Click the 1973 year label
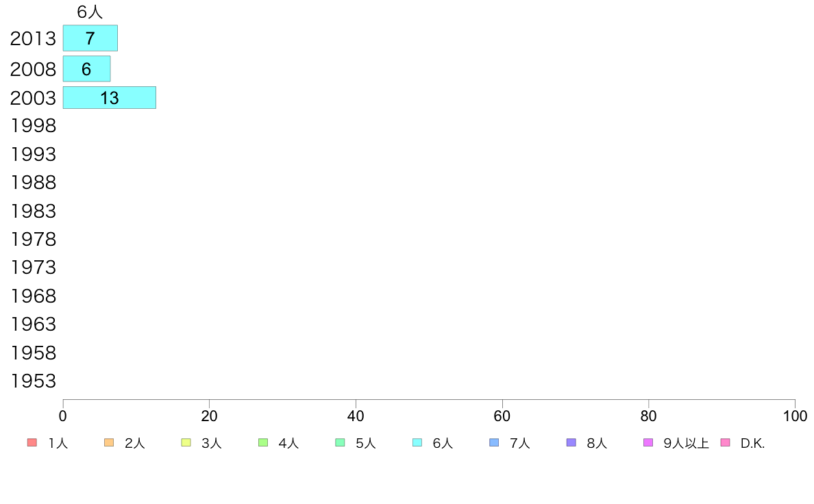 33,267
